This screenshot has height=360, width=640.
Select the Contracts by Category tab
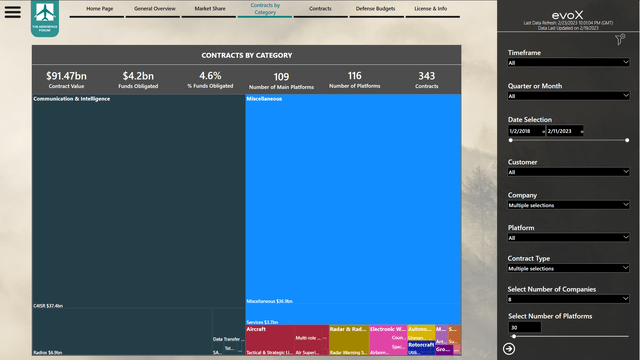[x=265, y=9]
